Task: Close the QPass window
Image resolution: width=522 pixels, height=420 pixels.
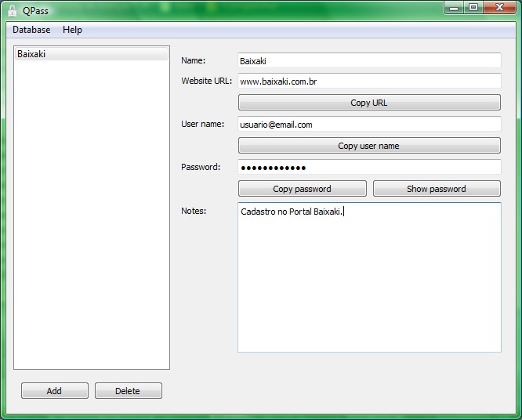Action: pos(498,7)
